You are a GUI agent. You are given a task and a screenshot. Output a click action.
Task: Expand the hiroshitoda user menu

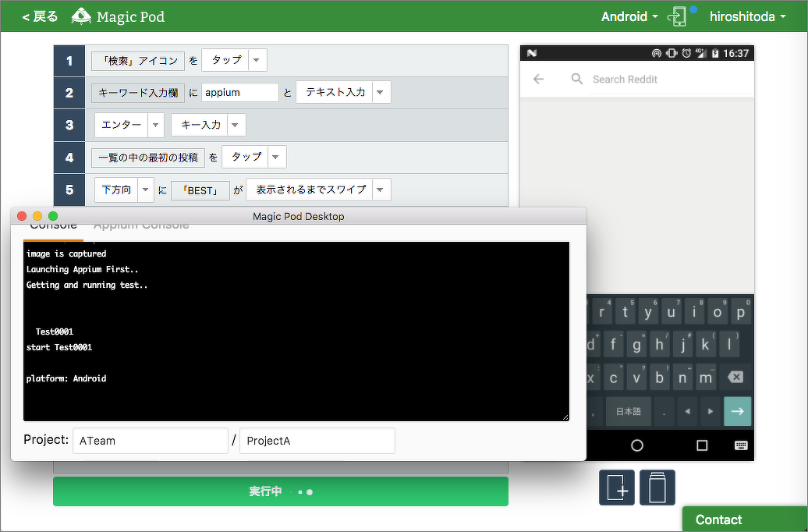point(747,16)
